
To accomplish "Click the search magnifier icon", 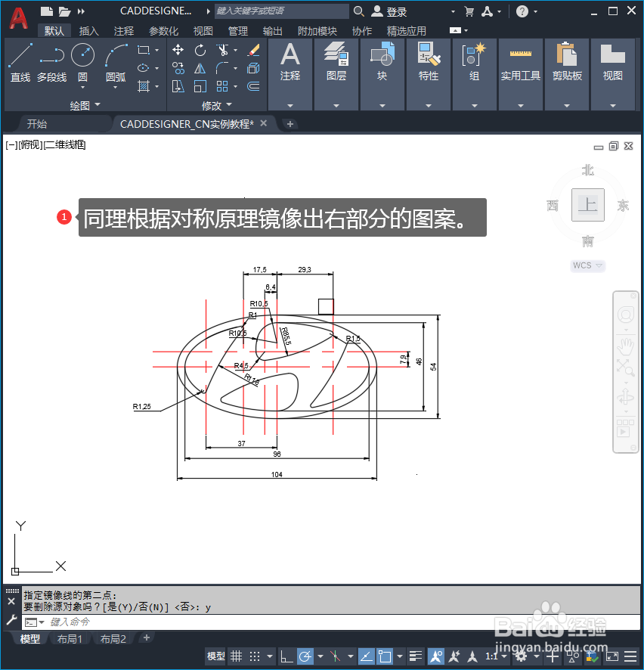I will (x=359, y=11).
